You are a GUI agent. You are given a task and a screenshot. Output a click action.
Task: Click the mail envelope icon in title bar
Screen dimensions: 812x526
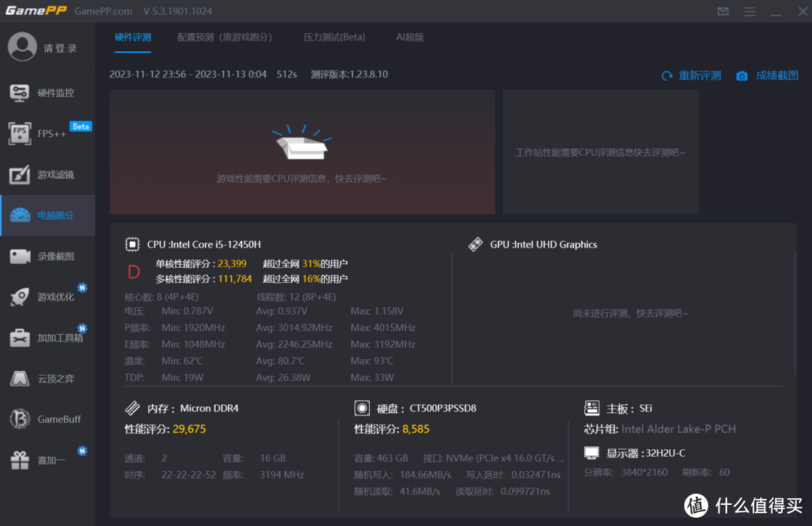723,11
